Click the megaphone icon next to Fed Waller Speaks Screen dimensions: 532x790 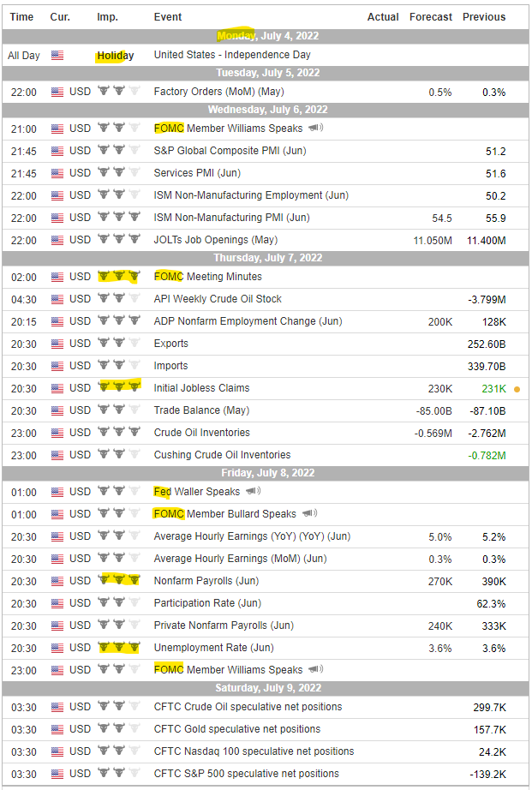click(253, 491)
